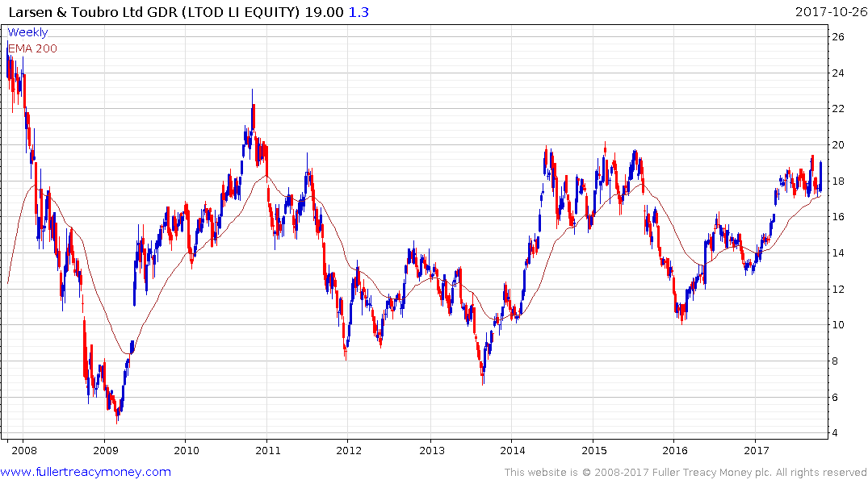868x484 pixels.
Task: Click the 2014 x-axis year label
Action: point(513,450)
